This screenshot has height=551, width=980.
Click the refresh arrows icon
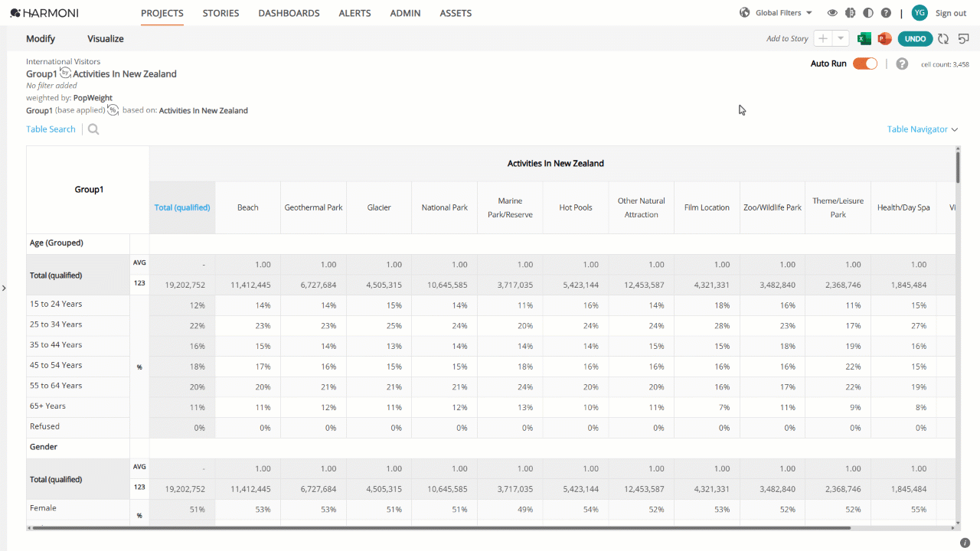(943, 39)
